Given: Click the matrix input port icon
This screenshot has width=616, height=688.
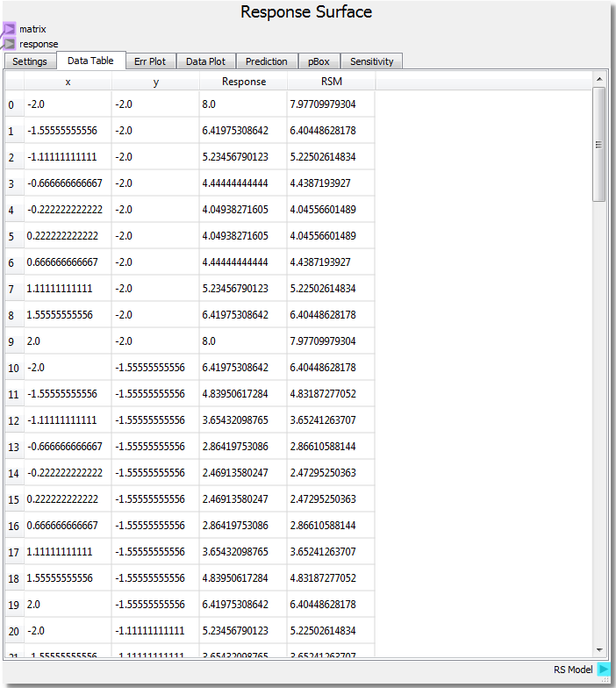Looking at the screenshot, I should pyautogui.click(x=9, y=30).
